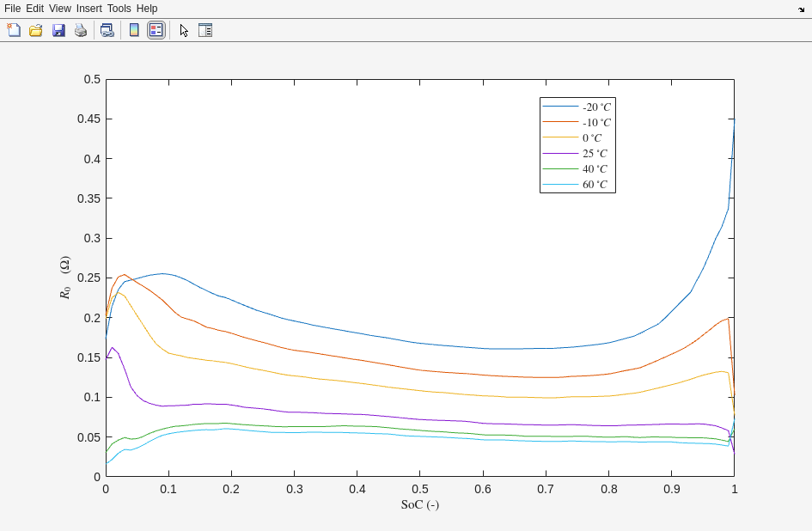Click the 60 °C legend label
812x531 pixels.
click(595, 185)
